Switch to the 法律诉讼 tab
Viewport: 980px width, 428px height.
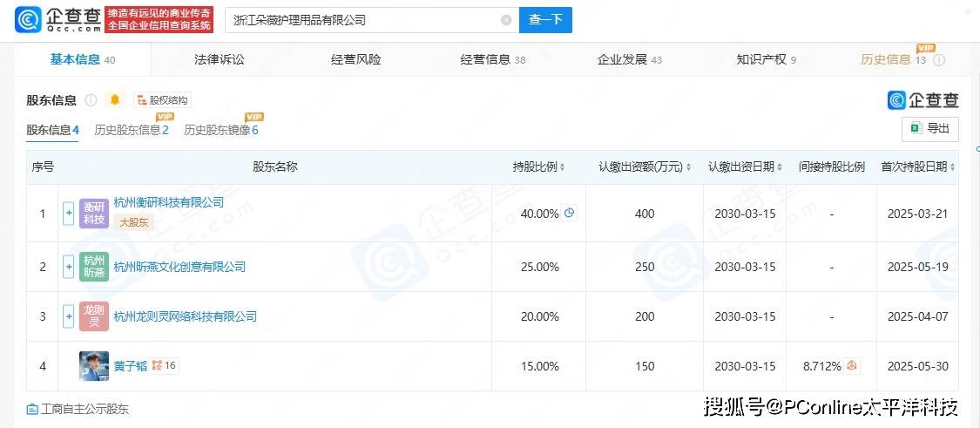pos(220,59)
